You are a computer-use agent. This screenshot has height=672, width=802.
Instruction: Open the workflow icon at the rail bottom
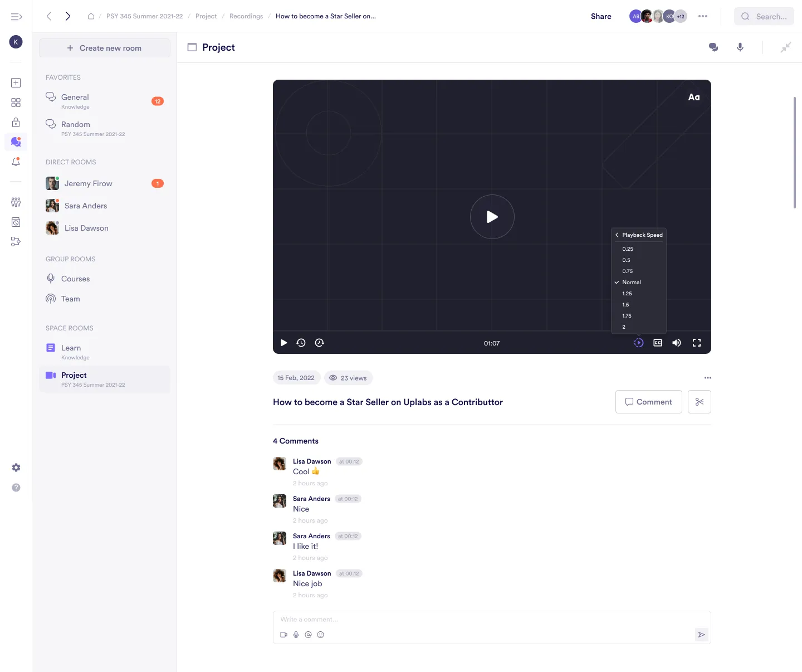tap(16, 242)
